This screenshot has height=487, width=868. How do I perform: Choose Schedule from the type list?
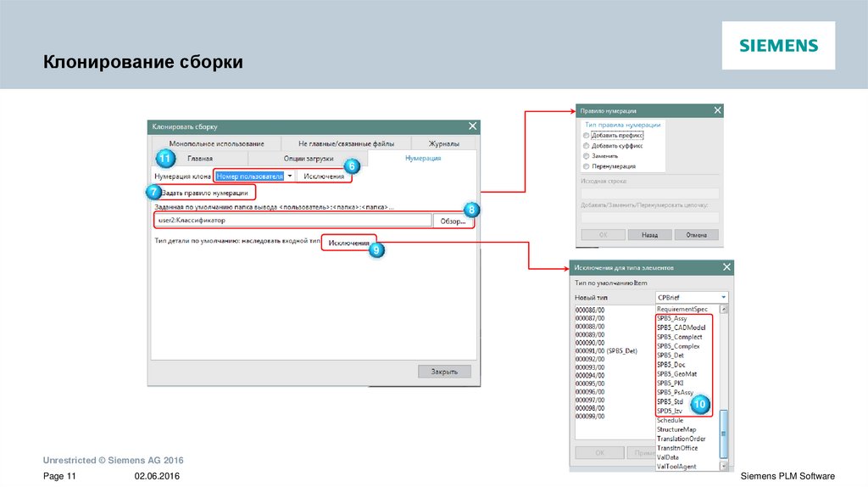point(670,420)
